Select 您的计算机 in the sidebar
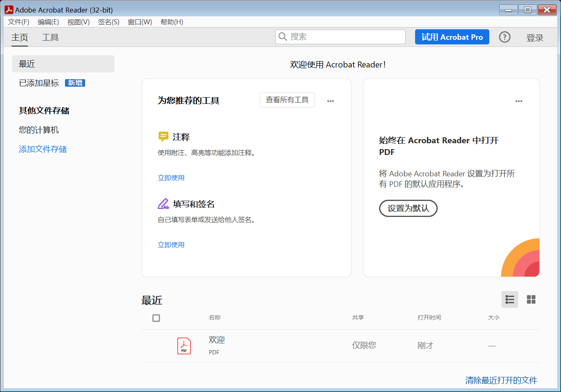The image size is (561, 392). (39, 130)
